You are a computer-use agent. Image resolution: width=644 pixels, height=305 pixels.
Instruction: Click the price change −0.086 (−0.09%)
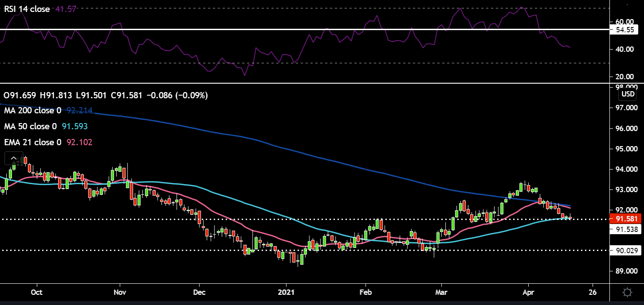(x=177, y=95)
